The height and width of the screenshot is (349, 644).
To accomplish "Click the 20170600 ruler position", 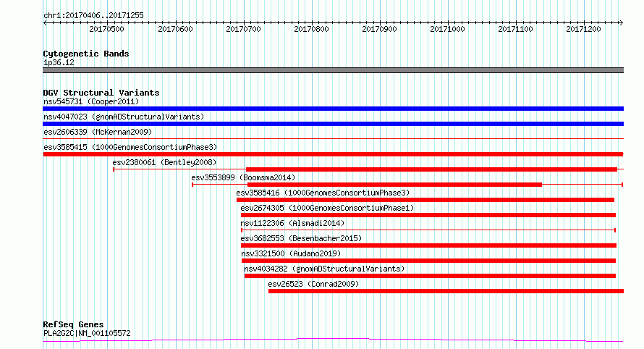I will [175, 29].
